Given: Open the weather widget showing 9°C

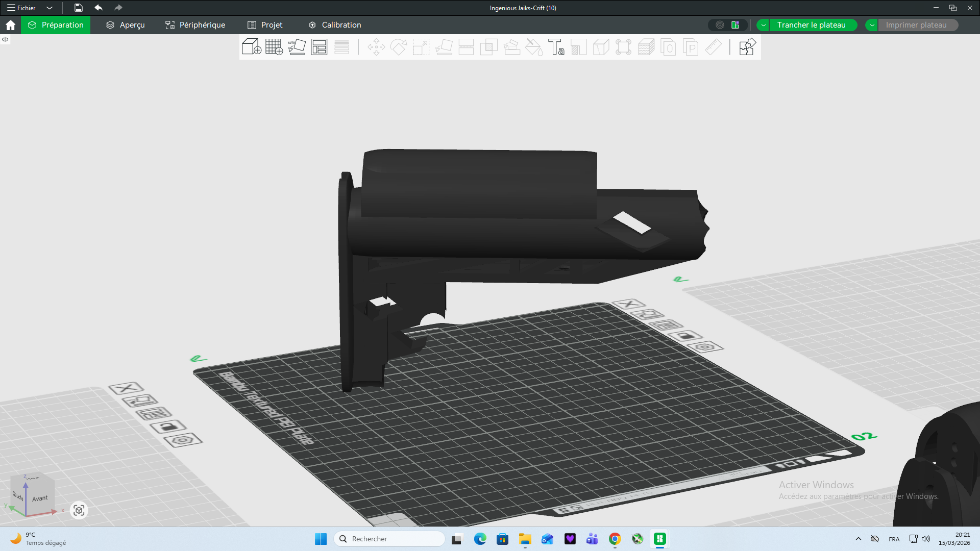Looking at the screenshot, I should tap(39, 539).
